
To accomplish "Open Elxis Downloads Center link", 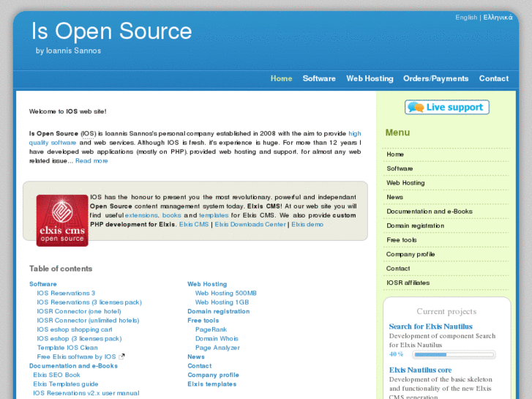I will [x=250, y=225].
